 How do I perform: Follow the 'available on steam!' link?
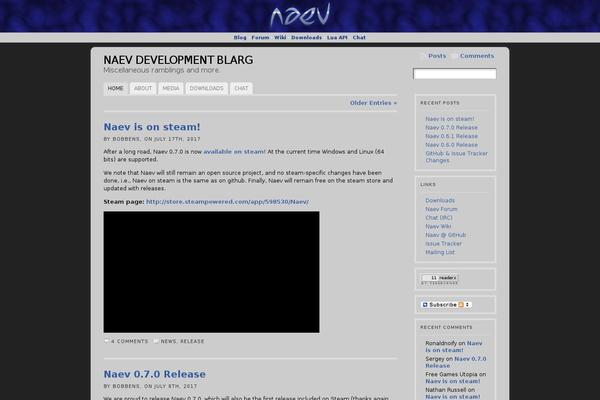[x=234, y=152]
